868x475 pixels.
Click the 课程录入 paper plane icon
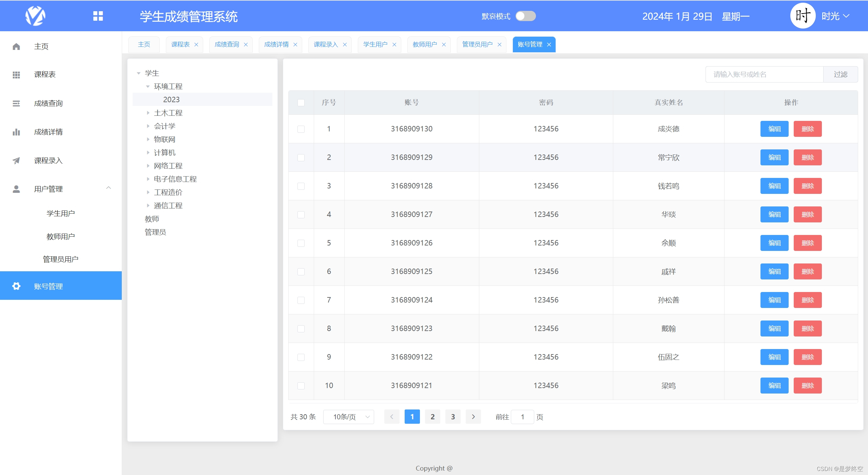[16, 161]
